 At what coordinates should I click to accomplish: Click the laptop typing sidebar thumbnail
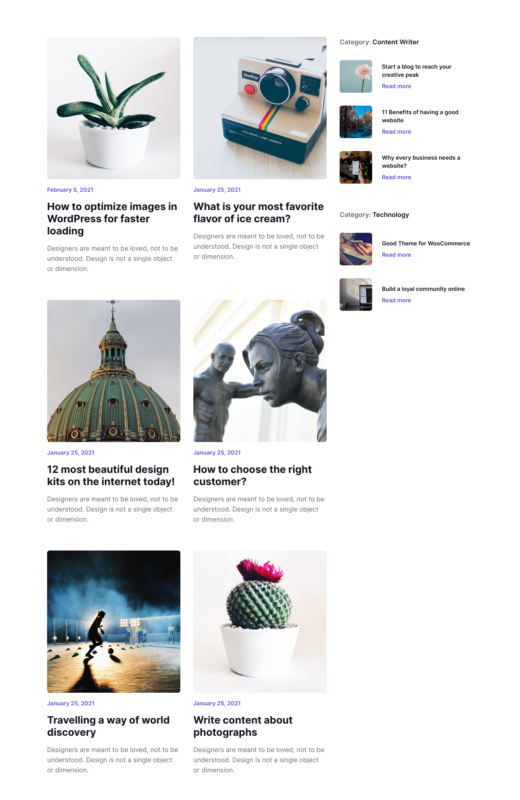356,249
